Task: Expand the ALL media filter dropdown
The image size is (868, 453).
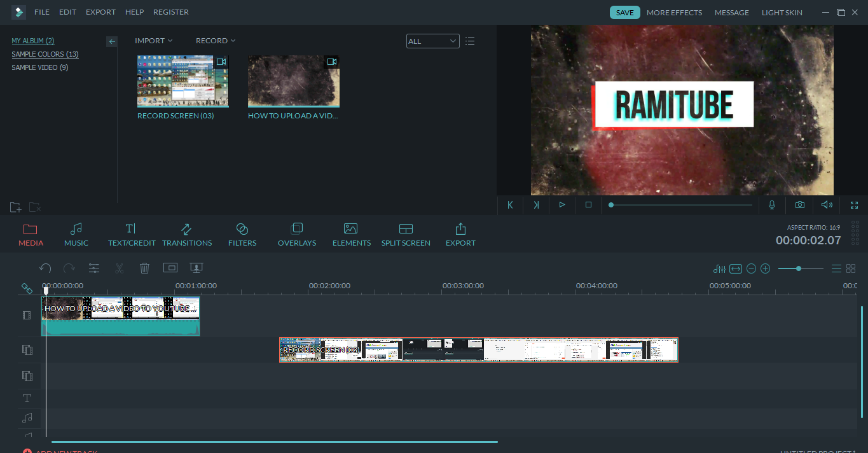Action: point(432,41)
